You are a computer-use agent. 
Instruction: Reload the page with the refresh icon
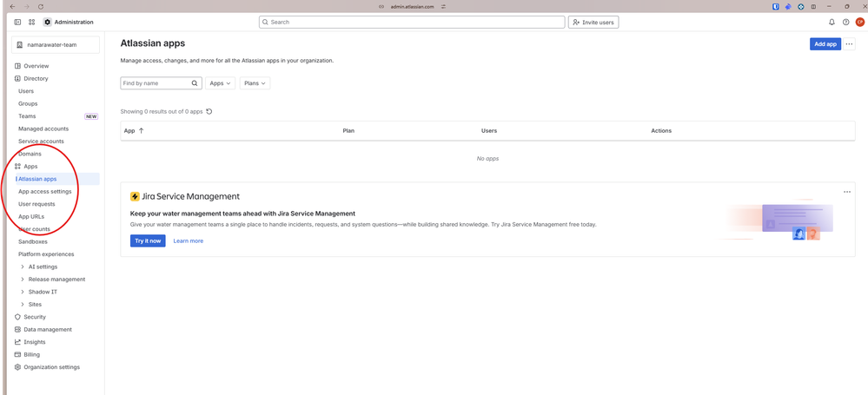pyautogui.click(x=41, y=6)
